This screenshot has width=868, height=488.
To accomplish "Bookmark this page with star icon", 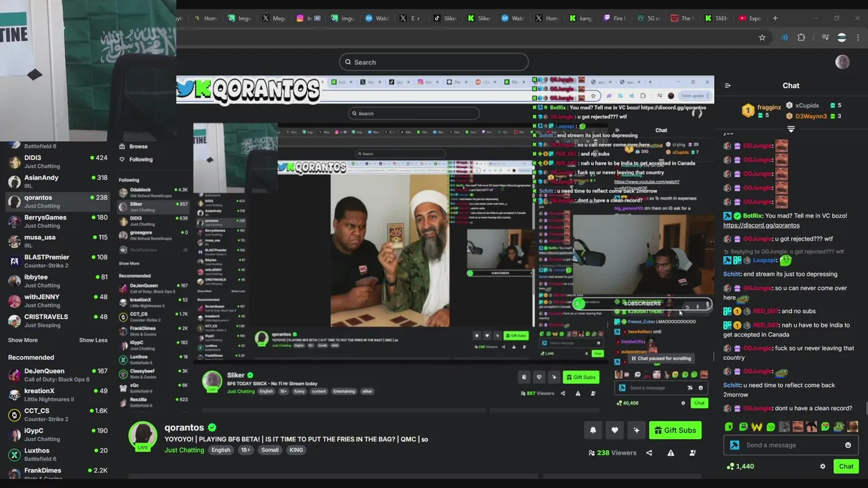I will point(762,38).
